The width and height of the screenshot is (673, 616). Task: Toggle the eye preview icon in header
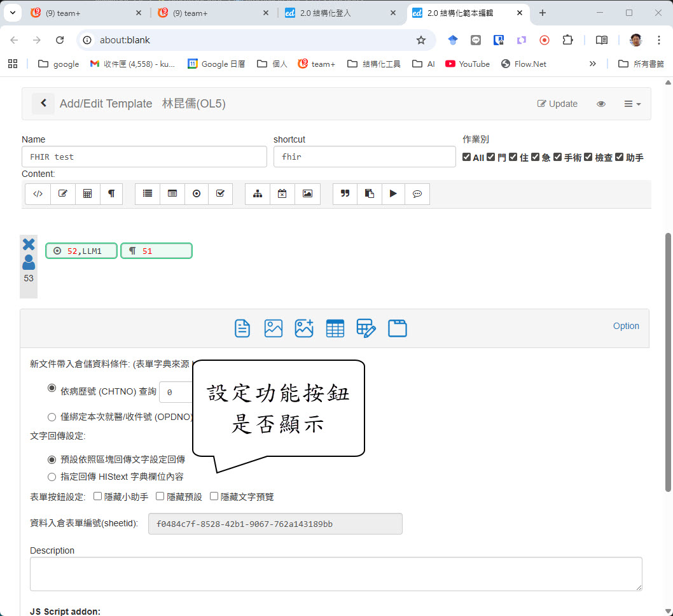pos(601,104)
